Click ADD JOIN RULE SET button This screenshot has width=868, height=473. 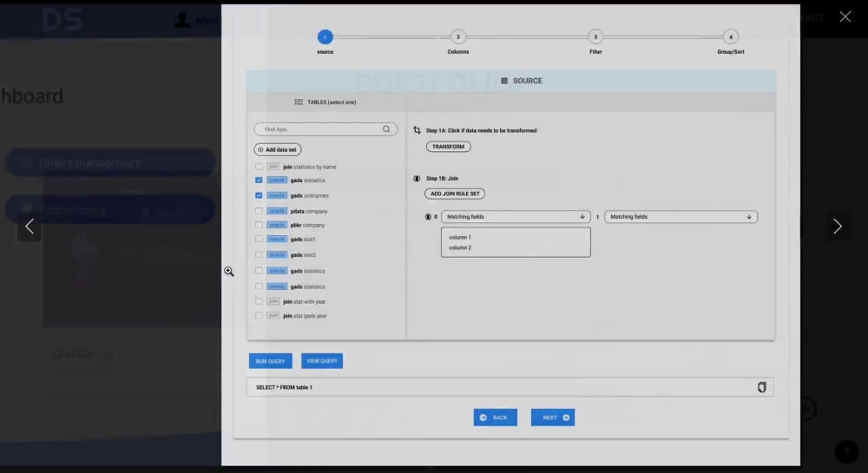(x=455, y=194)
